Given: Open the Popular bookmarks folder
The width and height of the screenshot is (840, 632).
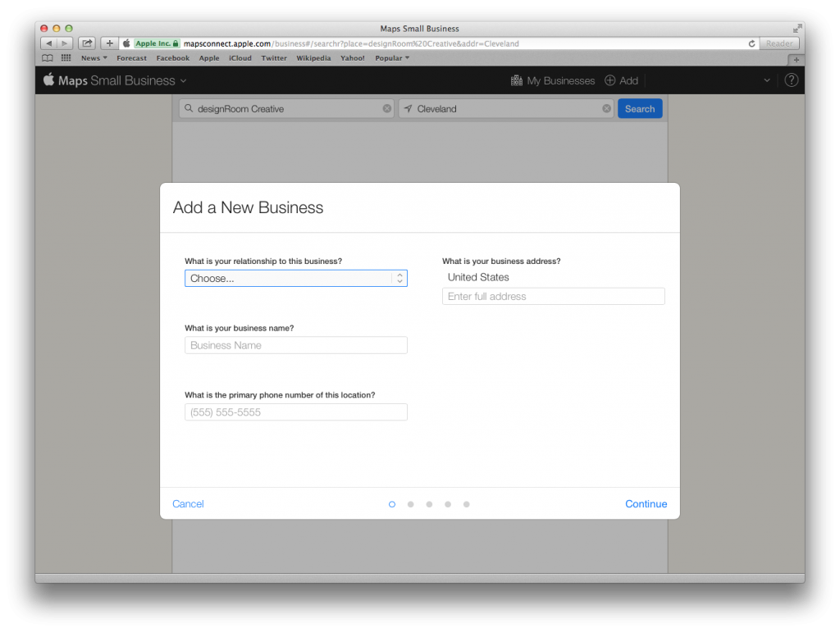Looking at the screenshot, I should 391,58.
